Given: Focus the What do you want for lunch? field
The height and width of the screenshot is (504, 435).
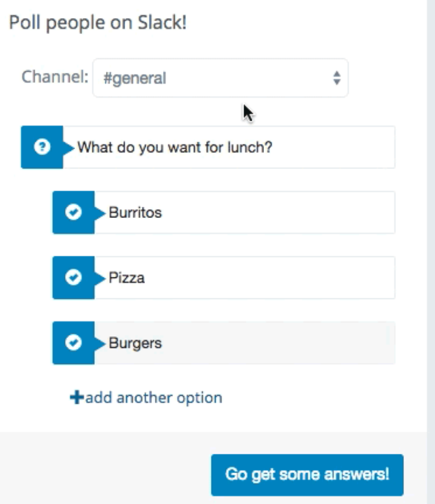Looking at the screenshot, I should [229, 147].
